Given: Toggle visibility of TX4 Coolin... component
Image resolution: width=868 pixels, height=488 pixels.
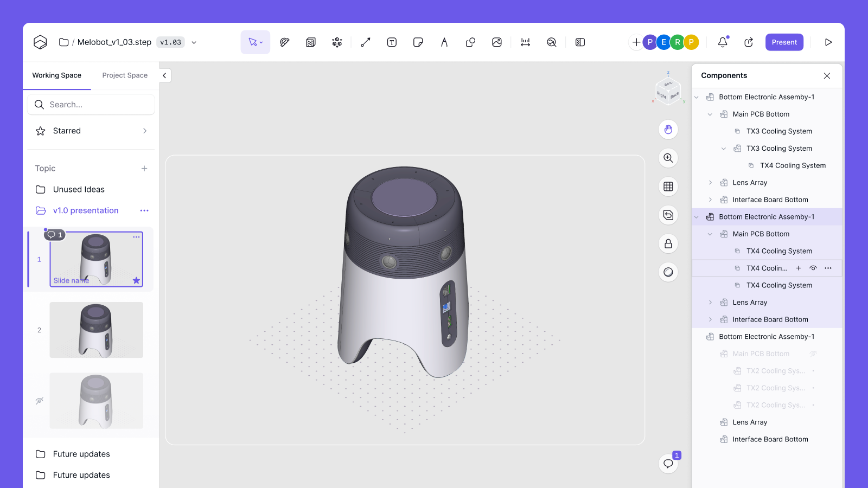Looking at the screenshot, I should [x=813, y=268].
